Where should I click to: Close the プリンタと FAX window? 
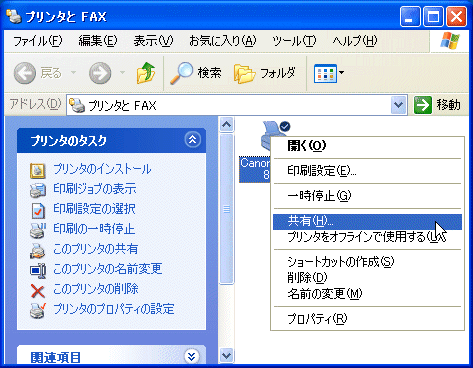pos(456,16)
